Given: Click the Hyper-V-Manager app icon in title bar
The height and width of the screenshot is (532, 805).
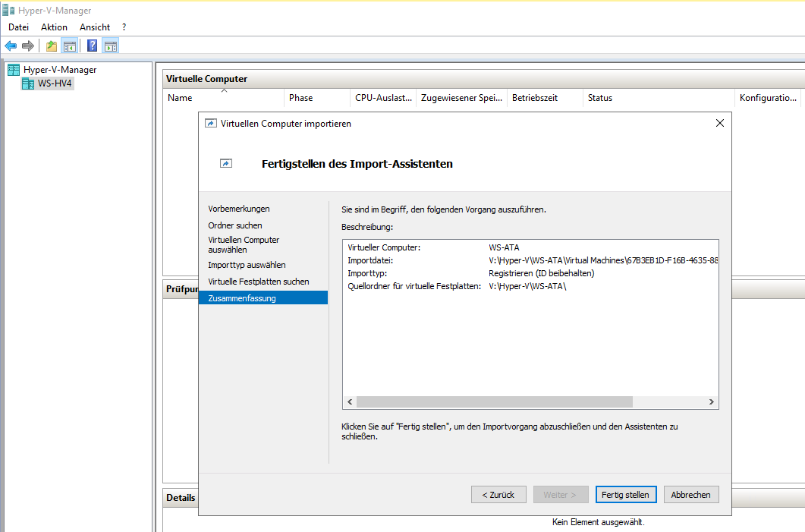Looking at the screenshot, I should tap(8, 11).
